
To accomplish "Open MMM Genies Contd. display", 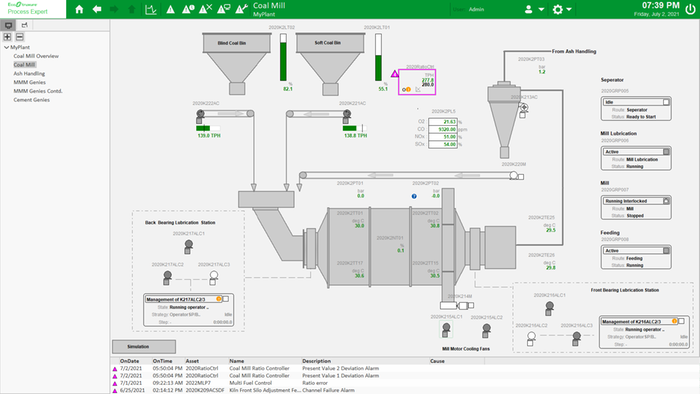I will pos(38,91).
